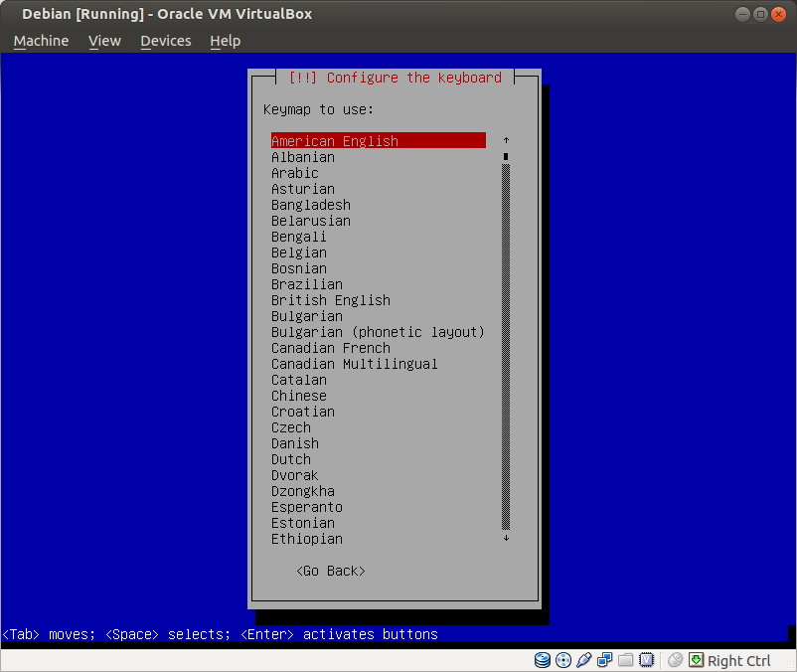Viewport: 797px width, 672px height.
Task: Click the hard disk activity icon
Action: click(x=543, y=660)
